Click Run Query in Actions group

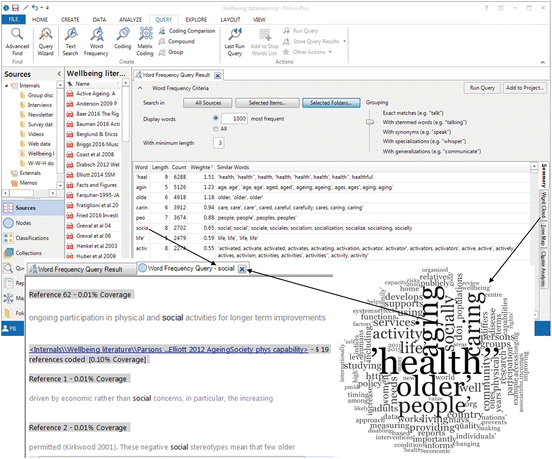pos(301,31)
